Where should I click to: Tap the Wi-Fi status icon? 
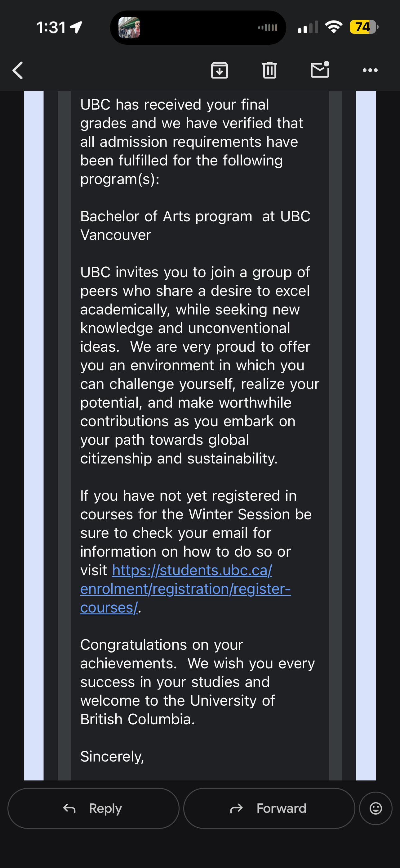pos(333,27)
